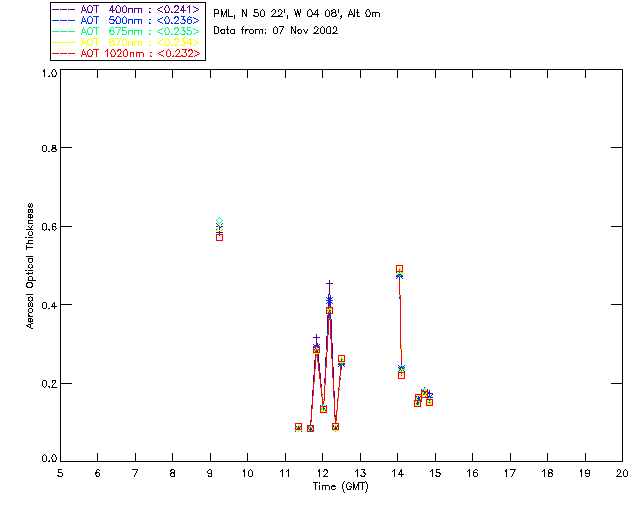Click the green diamond marker near 9 GMT
The height and width of the screenshot is (512, 640).
220,221
